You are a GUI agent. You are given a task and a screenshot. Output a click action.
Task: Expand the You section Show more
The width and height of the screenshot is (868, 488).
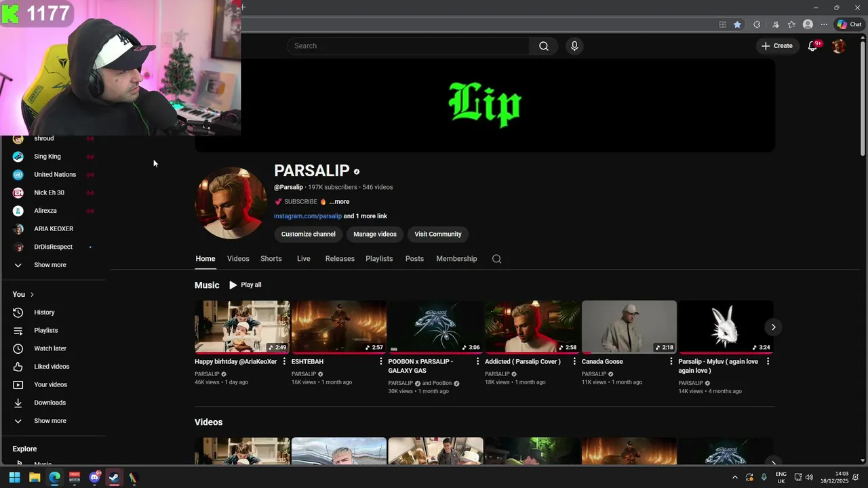[54, 421]
